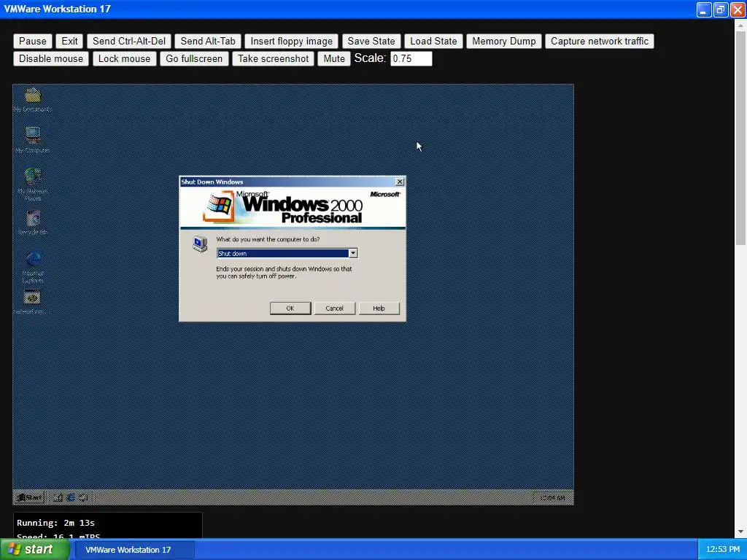Close the Shut Down Windows dialog
Image resolution: width=747 pixels, height=560 pixels.
coord(400,182)
